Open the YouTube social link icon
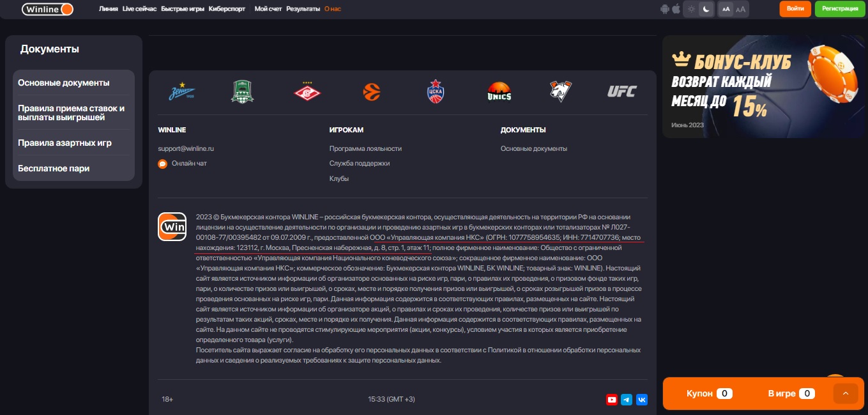 tap(611, 400)
